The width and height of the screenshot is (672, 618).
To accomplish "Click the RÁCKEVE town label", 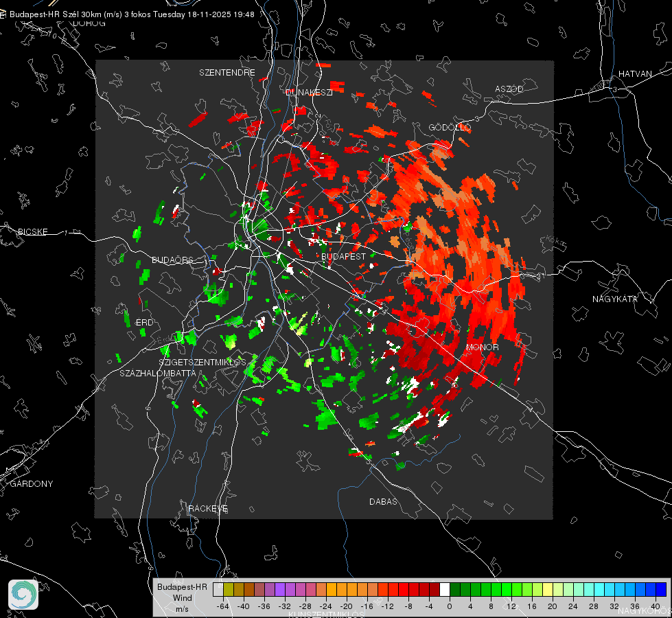I will 208,509.
